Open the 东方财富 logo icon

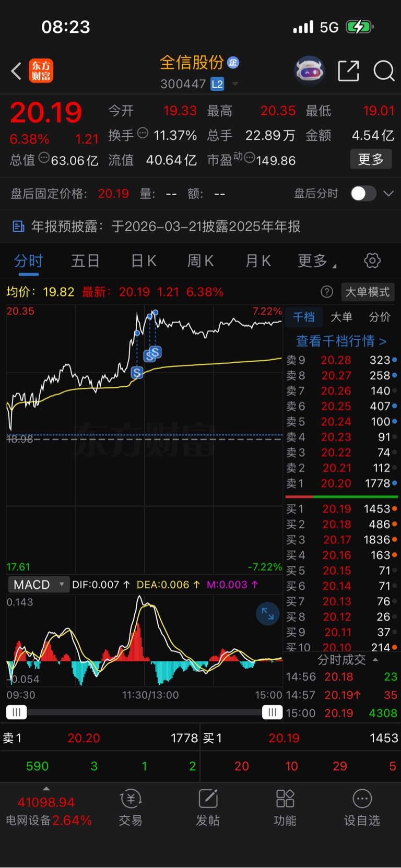[x=41, y=71]
